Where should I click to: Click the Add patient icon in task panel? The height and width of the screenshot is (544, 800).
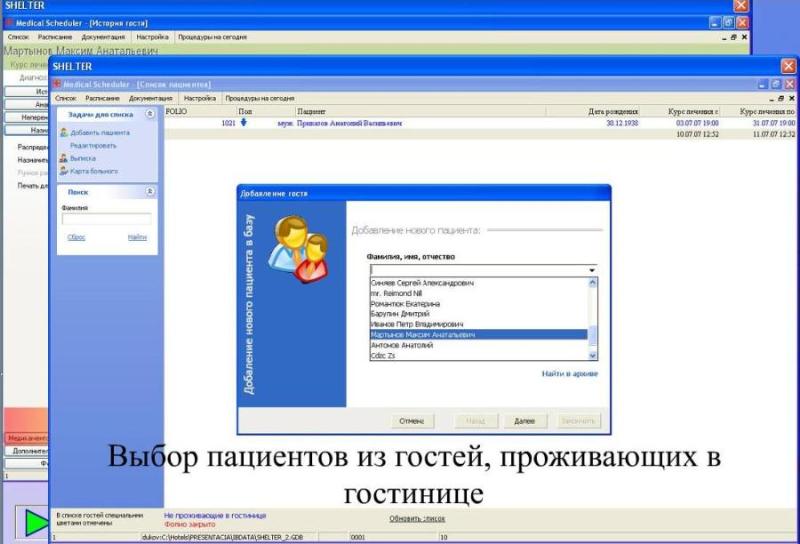click(64, 133)
